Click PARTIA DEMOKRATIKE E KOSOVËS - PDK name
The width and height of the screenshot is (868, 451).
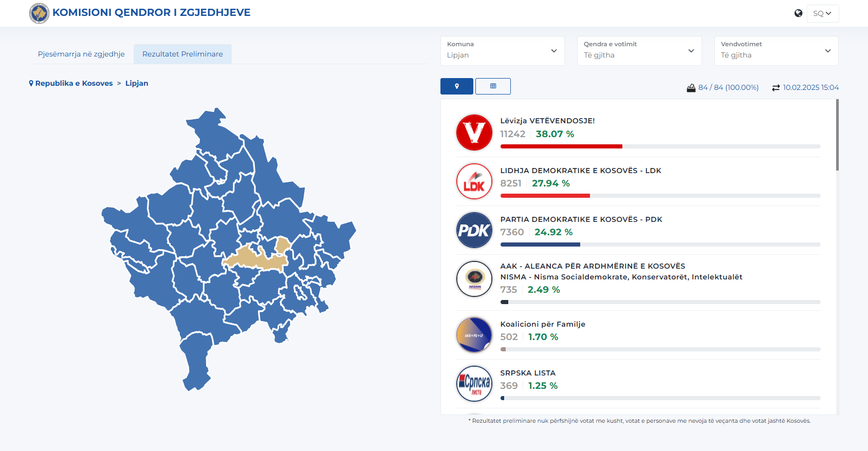pos(581,219)
